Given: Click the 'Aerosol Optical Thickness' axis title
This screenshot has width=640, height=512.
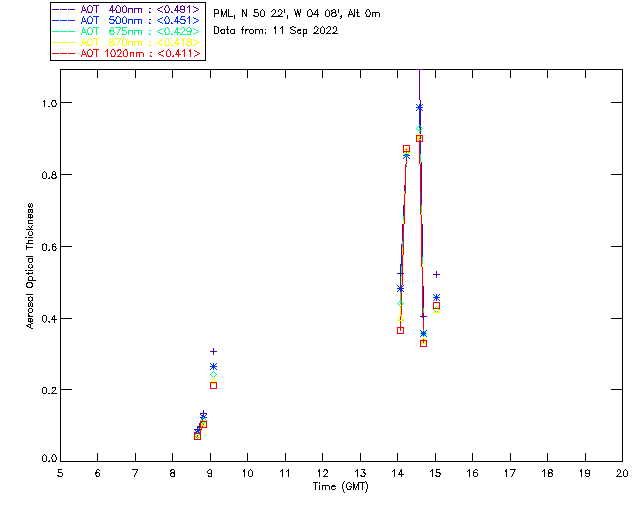Looking at the screenshot, I should 30,266.
